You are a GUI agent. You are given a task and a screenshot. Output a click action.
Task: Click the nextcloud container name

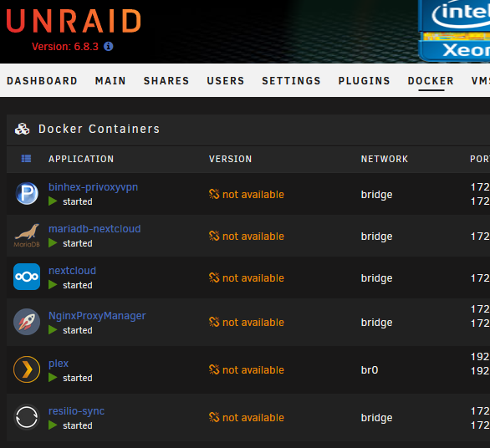(x=72, y=271)
